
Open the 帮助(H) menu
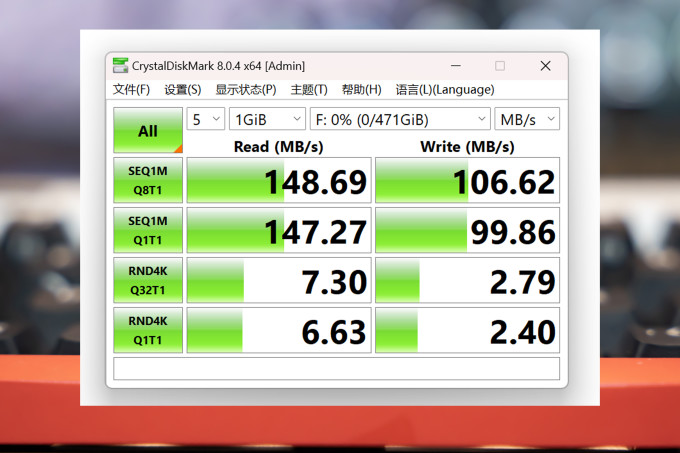tap(361, 90)
